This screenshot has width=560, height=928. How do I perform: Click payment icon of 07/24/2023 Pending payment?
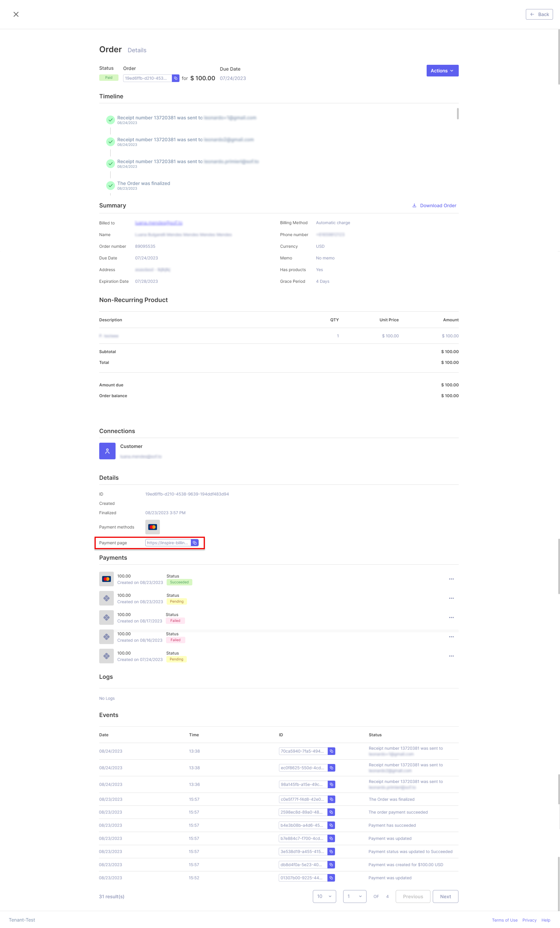[107, 656]
